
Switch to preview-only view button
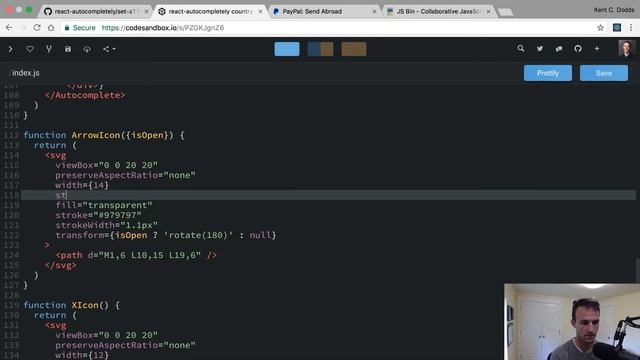354,49
